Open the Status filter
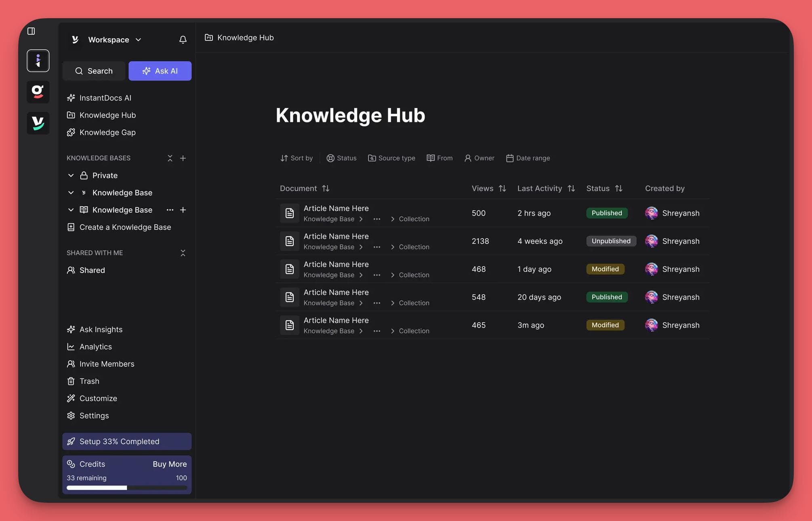This screenshot has width=812, height=521. click(341, 158)
